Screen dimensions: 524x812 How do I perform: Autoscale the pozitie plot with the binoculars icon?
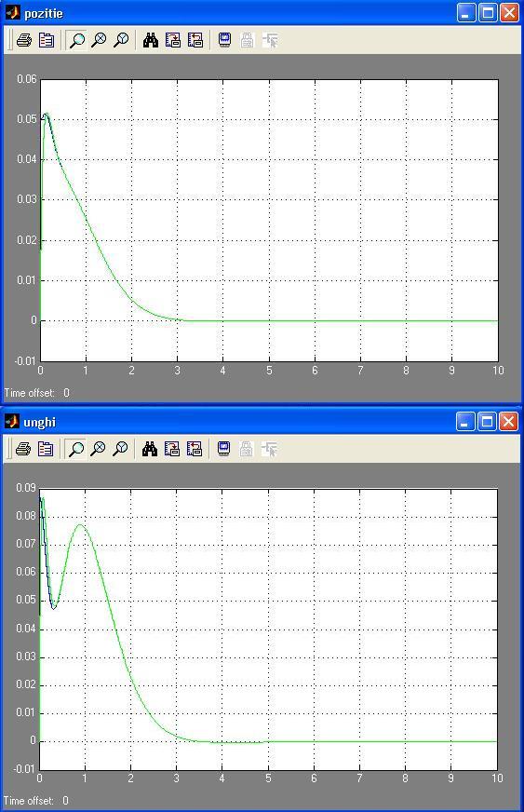tap(151, 40)
